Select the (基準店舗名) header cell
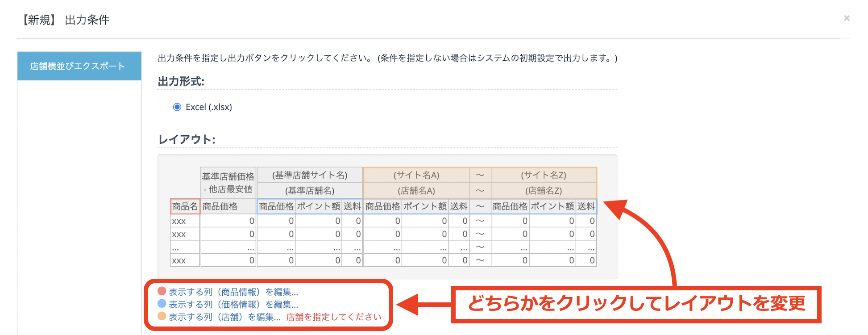This screenshot has height=335, width=868. click(x=310, y=191)
